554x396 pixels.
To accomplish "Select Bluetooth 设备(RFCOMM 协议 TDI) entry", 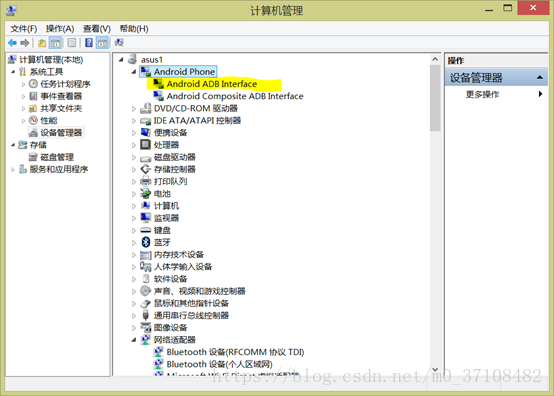I will (x=235, y=352).
